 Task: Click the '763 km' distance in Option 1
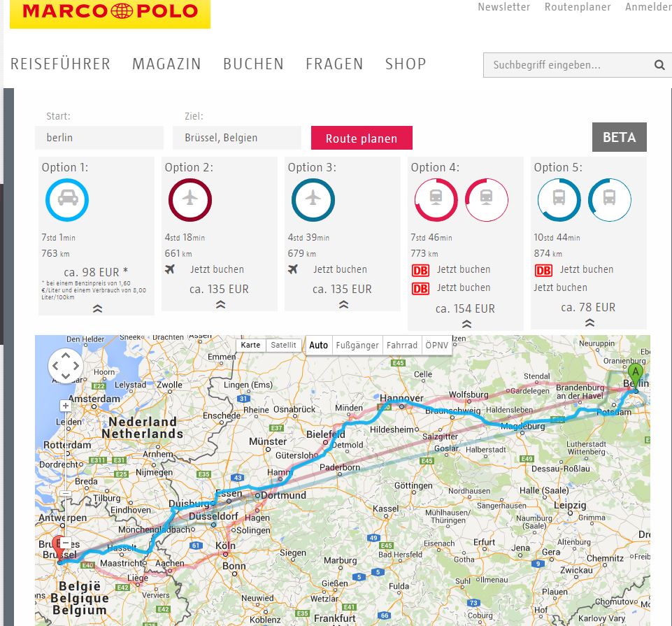(55, 253)
